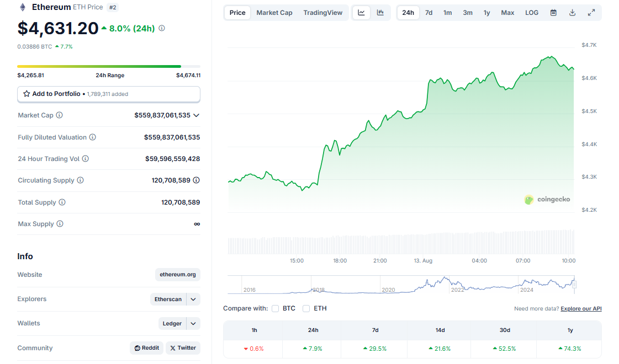Toggle LOG scale on the chart
Screen dimensions: 619x364
[x=532, y=13]
